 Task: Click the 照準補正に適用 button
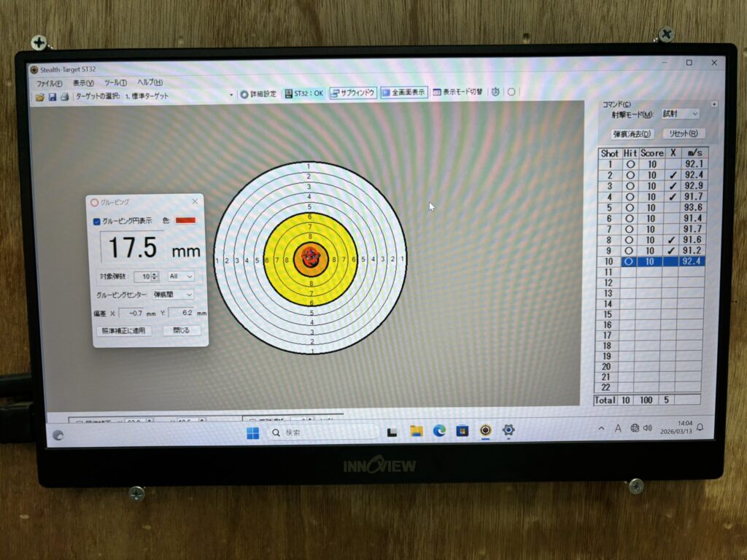click(x=123, y=330)
